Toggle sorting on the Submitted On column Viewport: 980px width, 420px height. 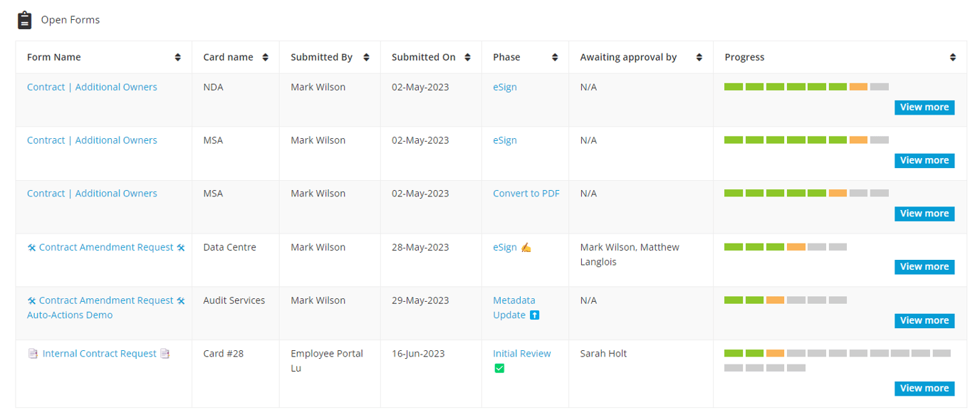(x=468, y=57)
